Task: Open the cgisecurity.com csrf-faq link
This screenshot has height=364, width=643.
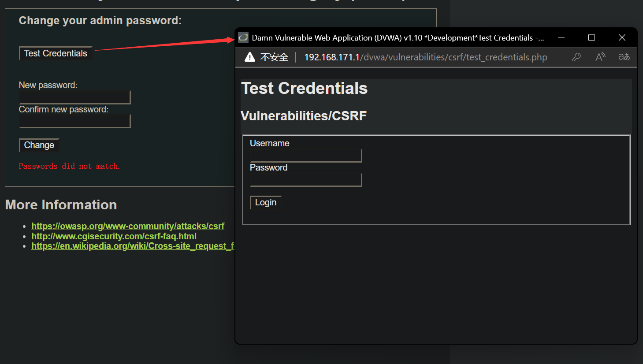Action: (x=114, y=236)
